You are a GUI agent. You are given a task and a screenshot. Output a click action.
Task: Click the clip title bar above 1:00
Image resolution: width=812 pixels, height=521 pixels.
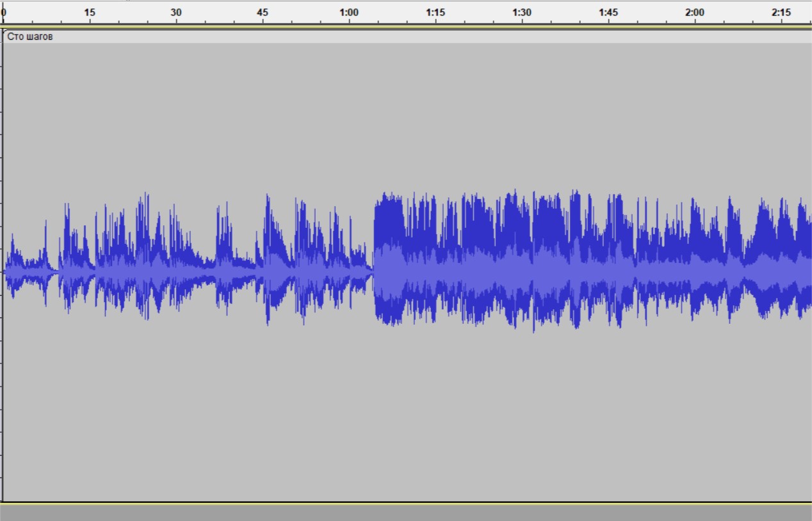[x=349, y=36]
